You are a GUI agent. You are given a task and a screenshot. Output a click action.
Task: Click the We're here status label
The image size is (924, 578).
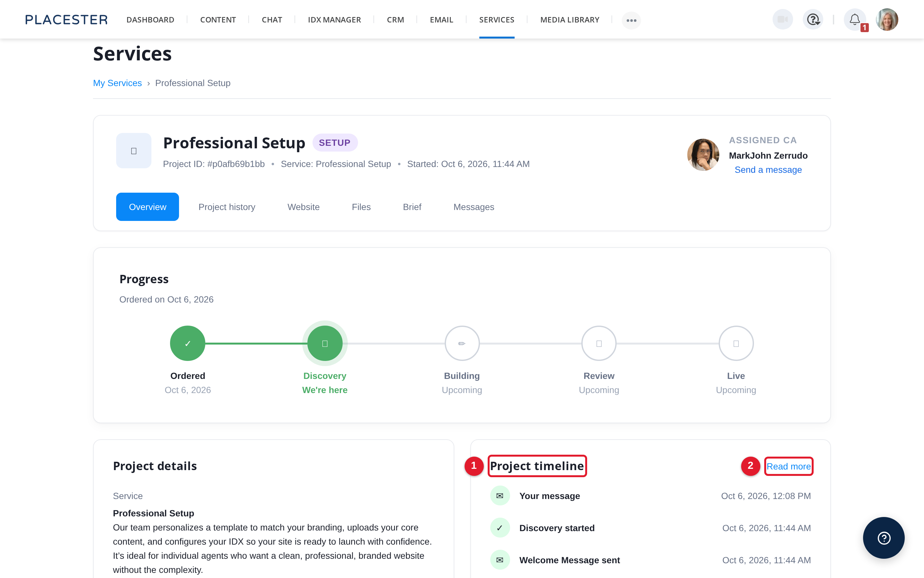tap(325, 390)
